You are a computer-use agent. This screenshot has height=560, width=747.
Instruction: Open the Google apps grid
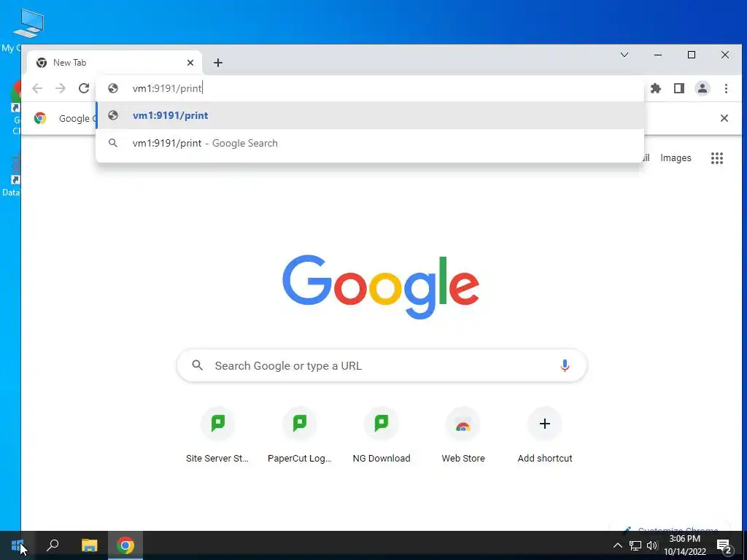pos(717,158)
